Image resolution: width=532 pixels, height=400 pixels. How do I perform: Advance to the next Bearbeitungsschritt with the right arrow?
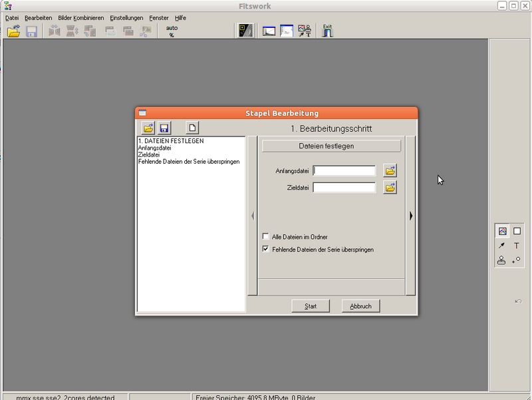(411, 216)
